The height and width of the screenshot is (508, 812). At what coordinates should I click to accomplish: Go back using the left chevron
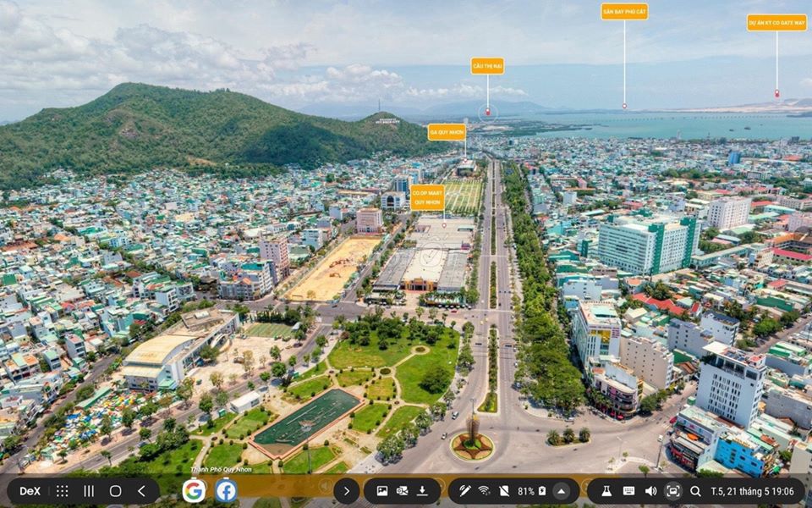click(x=141, y=491)
